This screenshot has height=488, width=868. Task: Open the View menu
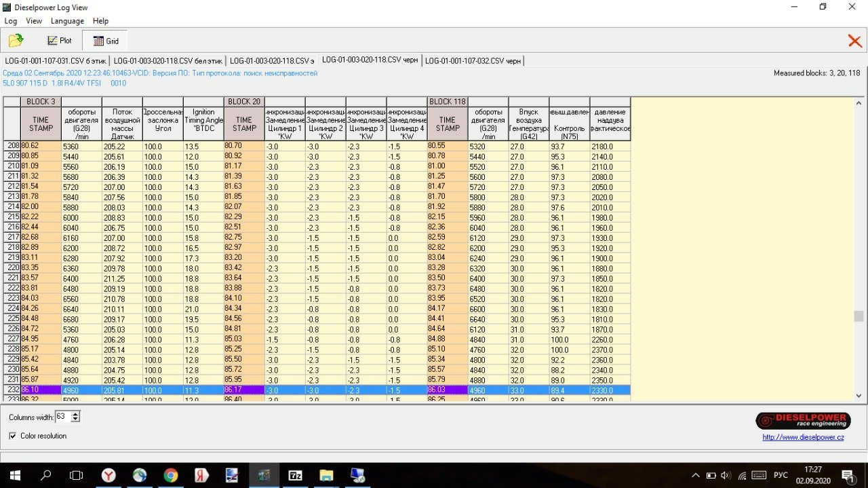[x=34, y=21]
